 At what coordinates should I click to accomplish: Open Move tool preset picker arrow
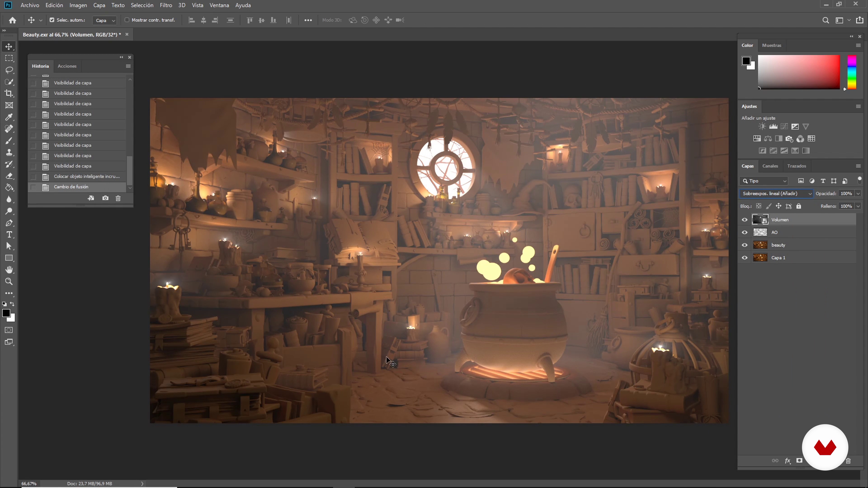click(x=41, y=20)
